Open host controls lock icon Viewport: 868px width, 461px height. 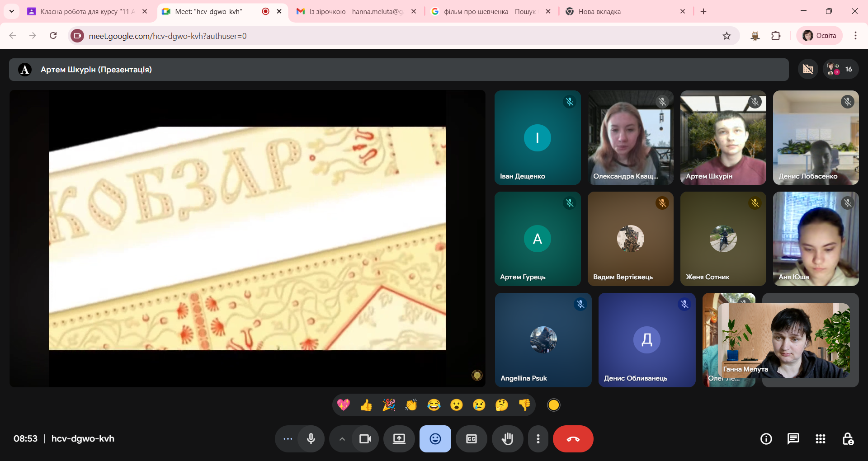(848, 439)
